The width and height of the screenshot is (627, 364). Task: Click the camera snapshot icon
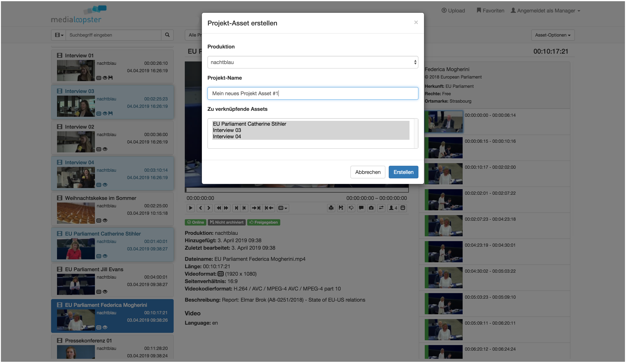pos(371,208)
